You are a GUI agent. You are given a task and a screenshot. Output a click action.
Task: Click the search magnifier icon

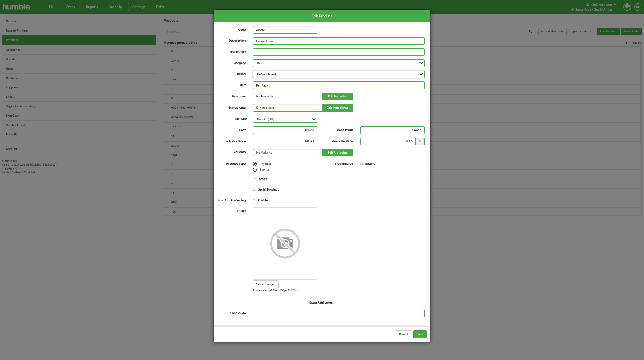coord(530,32)
